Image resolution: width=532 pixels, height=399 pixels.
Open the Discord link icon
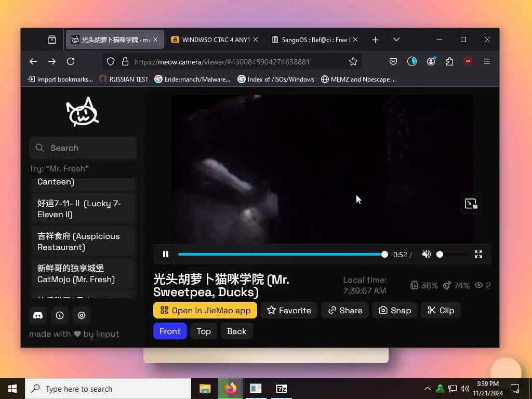point(38,315)
